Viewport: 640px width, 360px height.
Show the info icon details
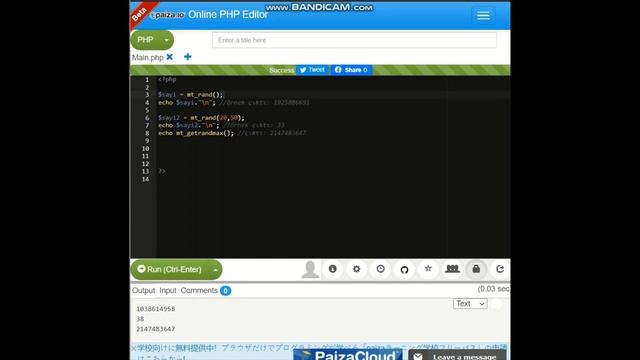point(333,269)
